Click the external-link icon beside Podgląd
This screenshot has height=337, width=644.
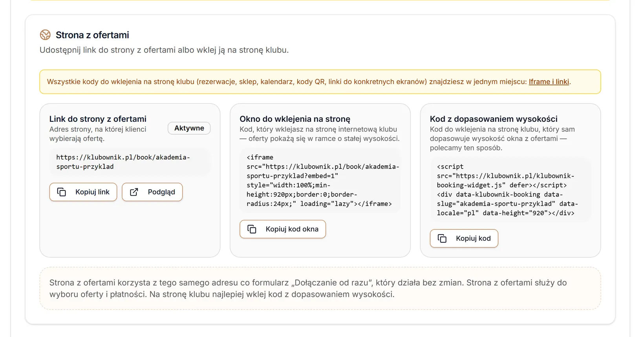(134, 192)
